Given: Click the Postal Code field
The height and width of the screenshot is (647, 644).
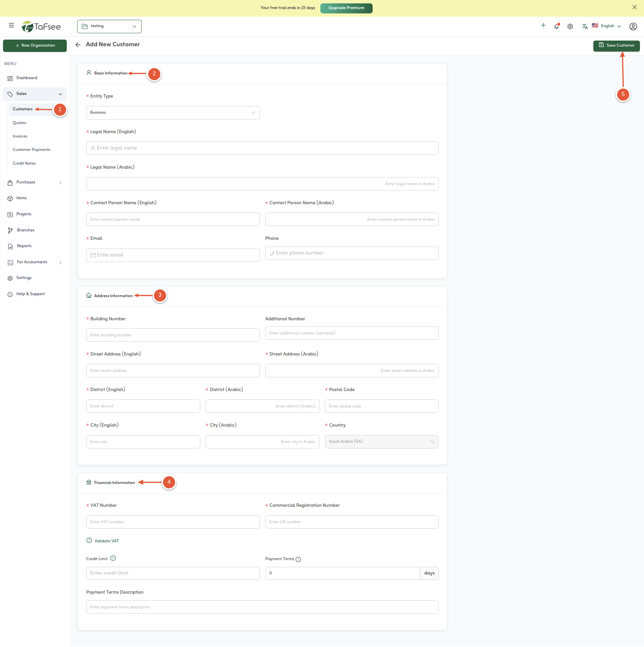Looking at the screenshot, I should tap(382, 406).
